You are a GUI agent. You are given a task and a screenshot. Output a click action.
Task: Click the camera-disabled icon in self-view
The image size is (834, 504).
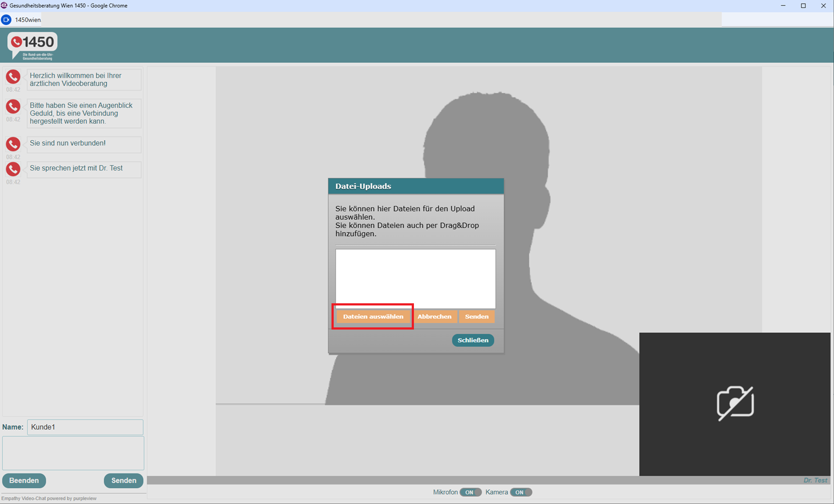735,403
